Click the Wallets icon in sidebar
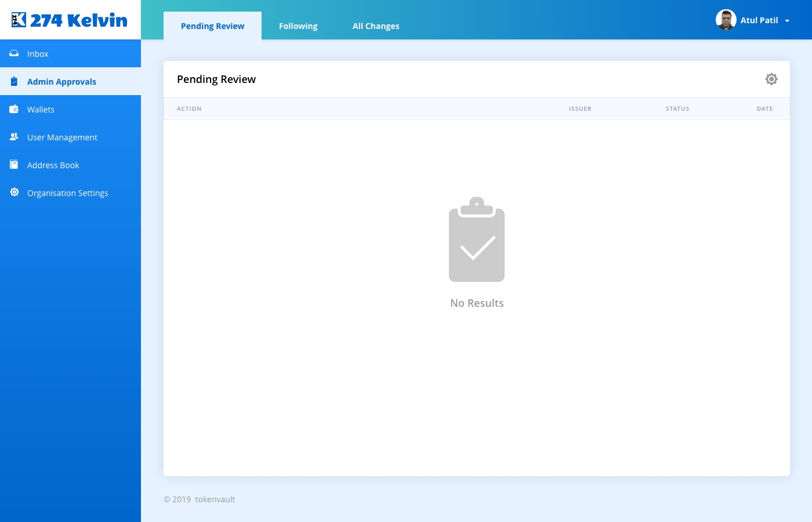 click(14, 109)
